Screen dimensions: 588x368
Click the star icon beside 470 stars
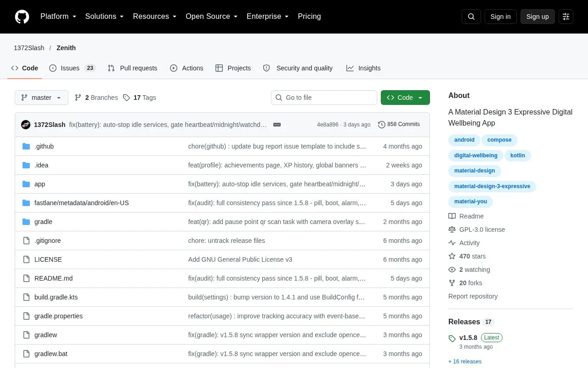point(452,256)
